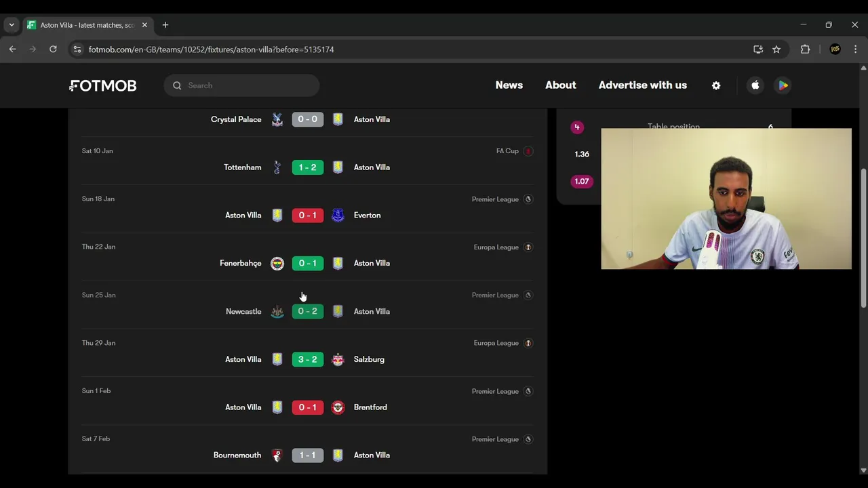
Task: Click 'Sat 10 Jan' date text
Action: click(98, 151)
